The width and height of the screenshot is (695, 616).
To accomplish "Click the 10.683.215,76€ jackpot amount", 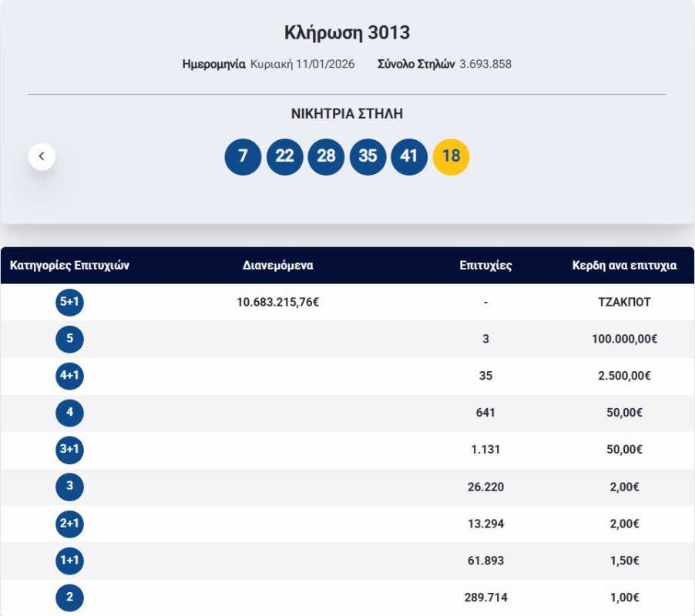I will click(278, 303).
